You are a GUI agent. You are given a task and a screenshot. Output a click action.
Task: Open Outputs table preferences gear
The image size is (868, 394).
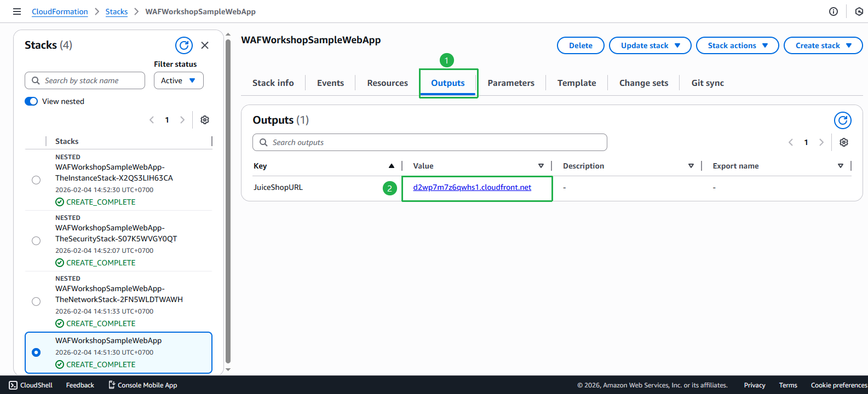(x=844, y=142)
